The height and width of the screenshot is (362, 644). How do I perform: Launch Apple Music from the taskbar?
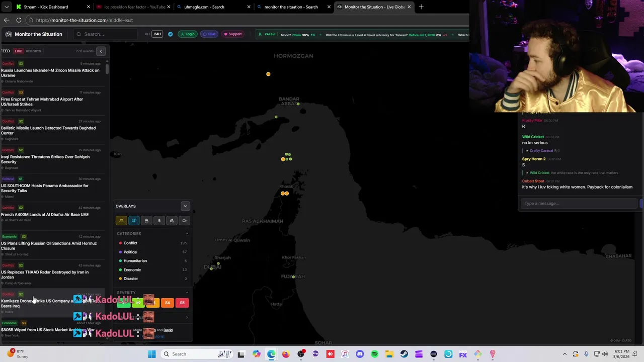point(345,354)
